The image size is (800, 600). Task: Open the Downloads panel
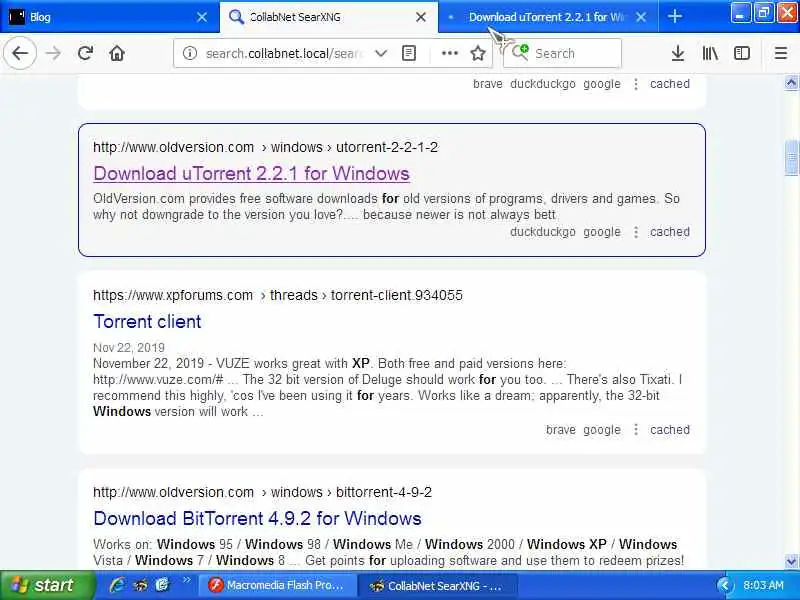point(678,53)
